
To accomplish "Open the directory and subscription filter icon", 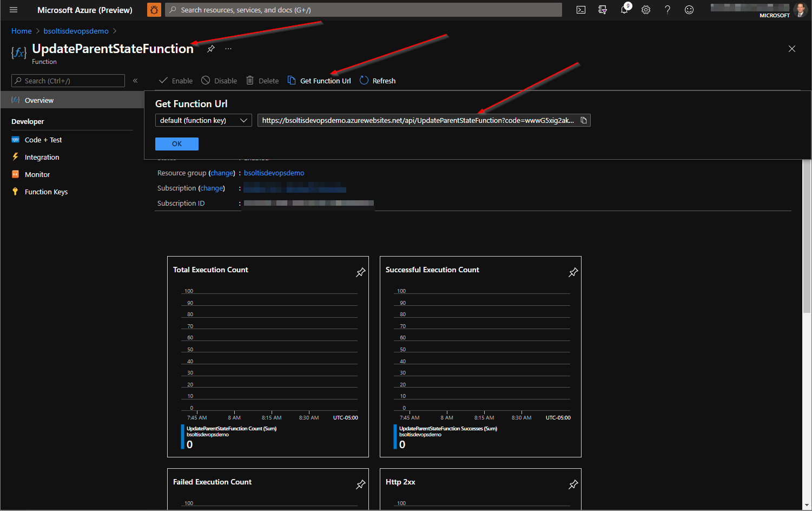I will click(603, 10).
